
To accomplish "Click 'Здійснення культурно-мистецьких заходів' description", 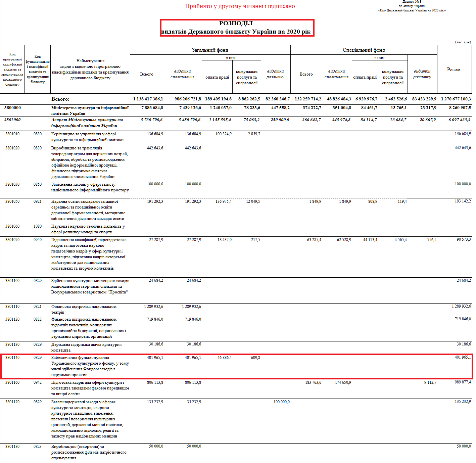I will pos(90,286).
